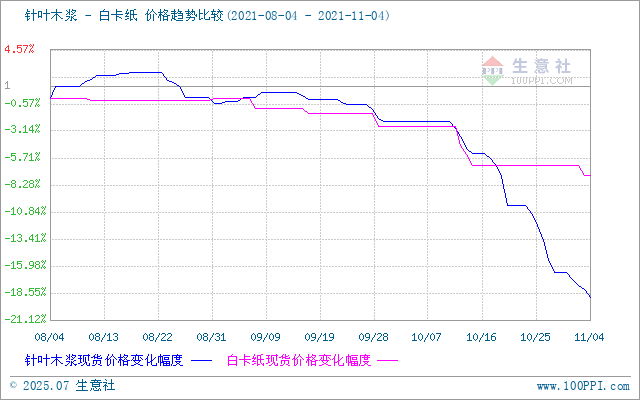Screen dimensions: 640x400
Task: Click the 11/04 x-axis date
Action: coord(589,337)
